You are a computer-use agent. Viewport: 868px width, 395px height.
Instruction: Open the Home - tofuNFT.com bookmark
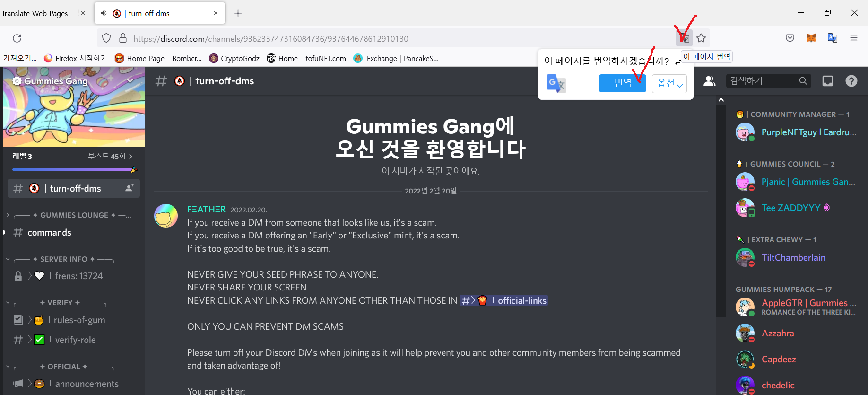(306, 58)
